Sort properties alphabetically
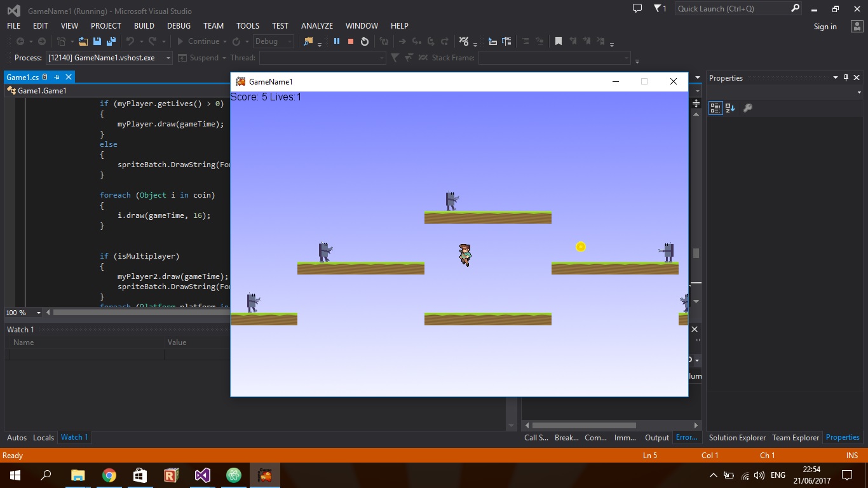 click(x=730, y=108)
